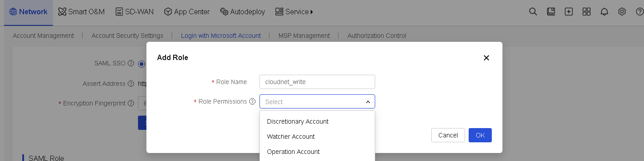This screenshot has height=161, width=644.
Task: Switch to the MSP Management tab
Action: 304,36
